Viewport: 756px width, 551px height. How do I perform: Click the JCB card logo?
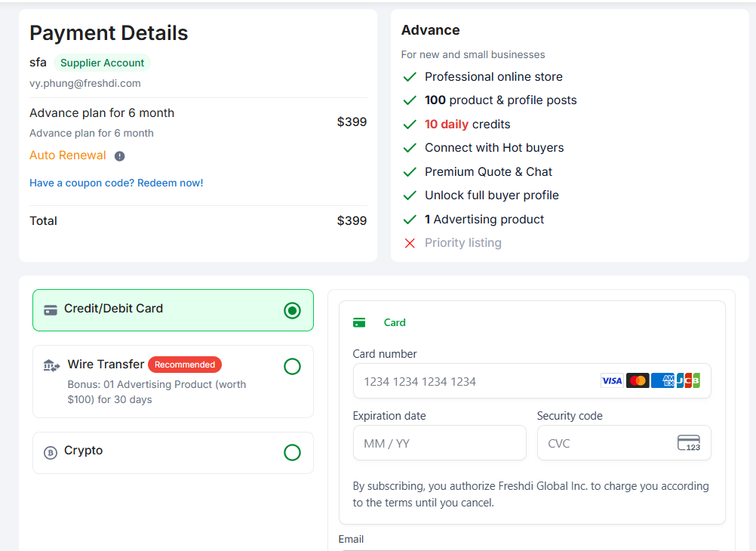coord(688,380)
